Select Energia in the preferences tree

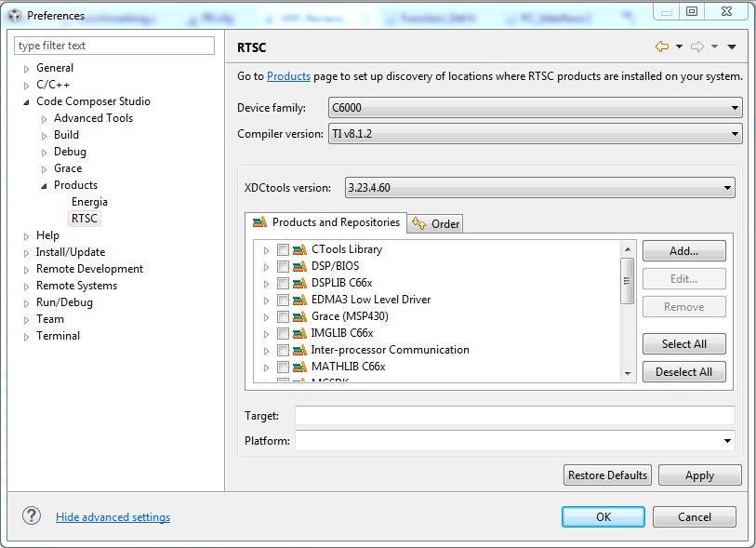click(89, 202)
